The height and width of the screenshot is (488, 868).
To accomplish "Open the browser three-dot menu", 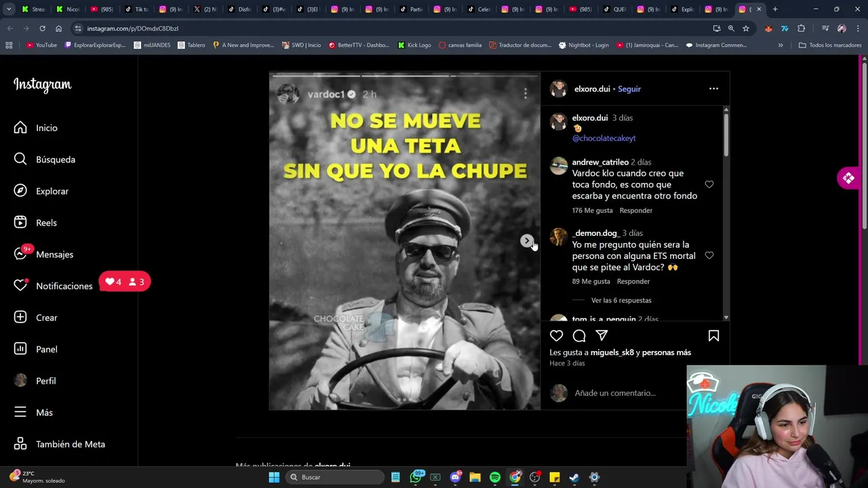I will (858, 28).
